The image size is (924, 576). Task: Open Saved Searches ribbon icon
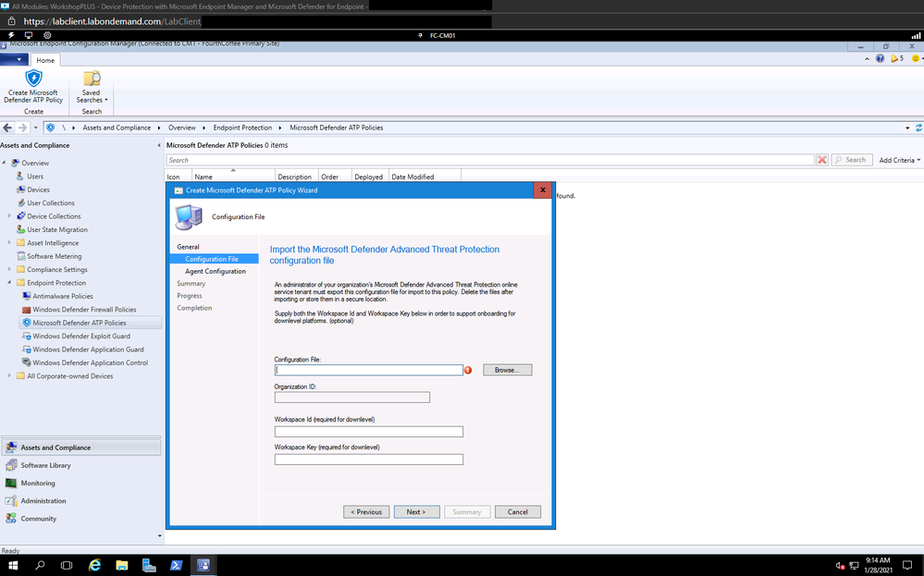point(92,87)
